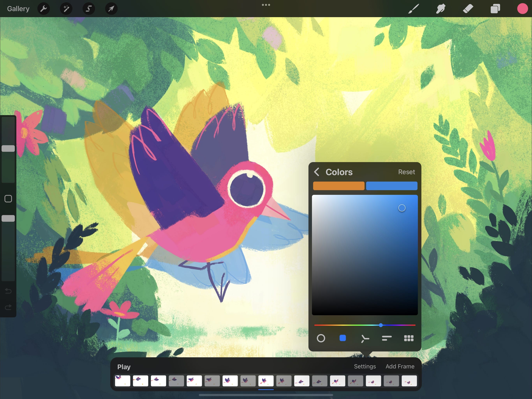This screenshot has height=399, width=532.
Task: Tap the three-dot multitasking menu
Action: pos(266,5)
